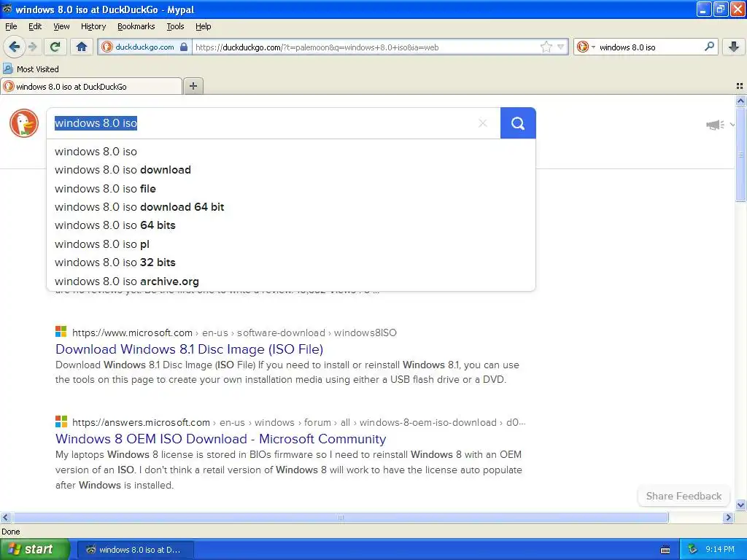Image resolution: width=747 pixels, height=560 pixels.
Task: Click the 9:14 PM taskbar clock
Action: [x=720, y=549]
